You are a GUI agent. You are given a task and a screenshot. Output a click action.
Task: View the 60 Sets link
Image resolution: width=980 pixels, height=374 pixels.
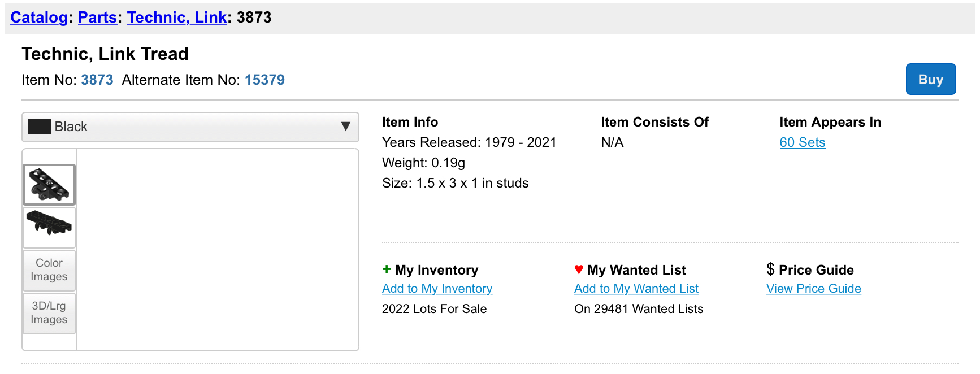[x=802, y=143]
